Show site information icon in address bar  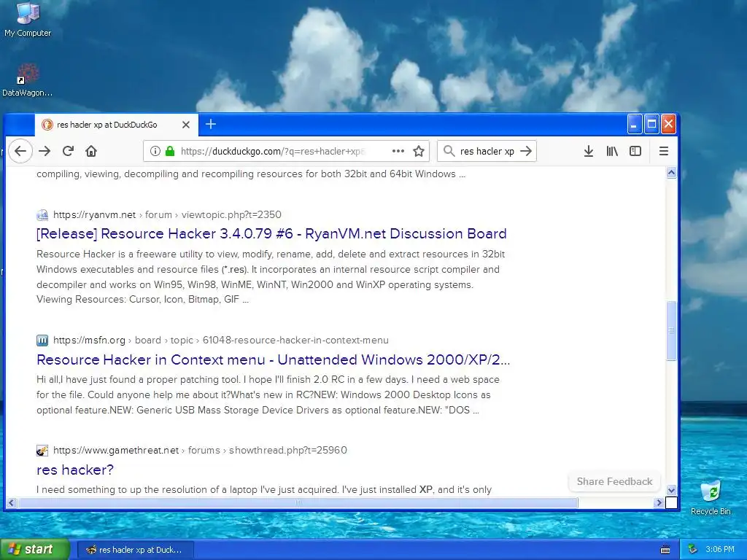point(155,151)
